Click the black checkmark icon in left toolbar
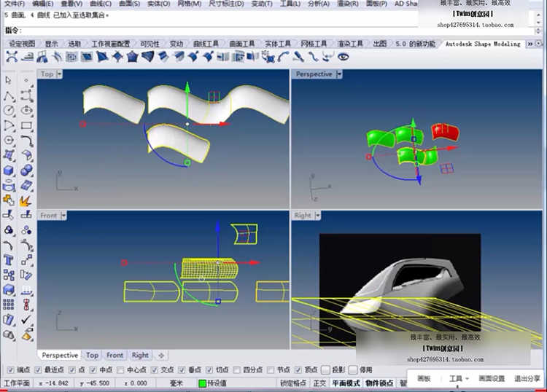 click(x=27, y=319)
